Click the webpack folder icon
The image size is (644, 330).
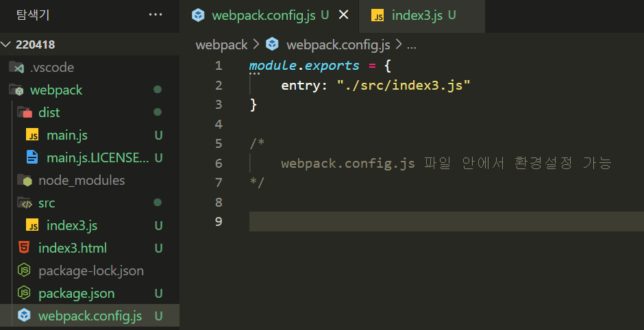(x=16, y=90)
